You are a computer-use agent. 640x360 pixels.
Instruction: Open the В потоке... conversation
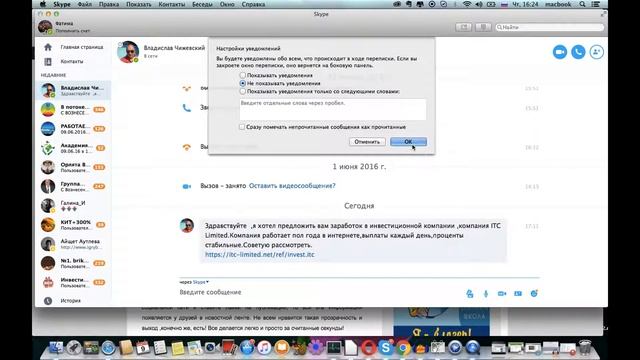tap(73, 109)
